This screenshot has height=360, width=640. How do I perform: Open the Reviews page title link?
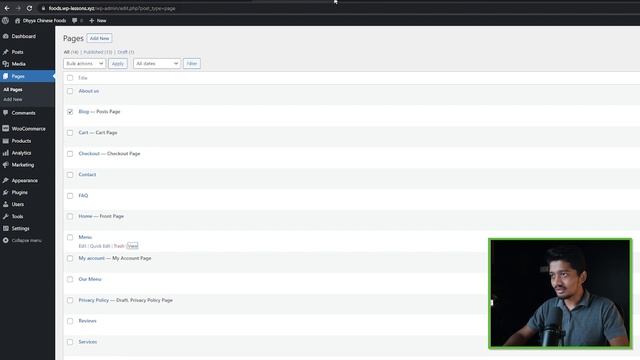pos(87,321)
